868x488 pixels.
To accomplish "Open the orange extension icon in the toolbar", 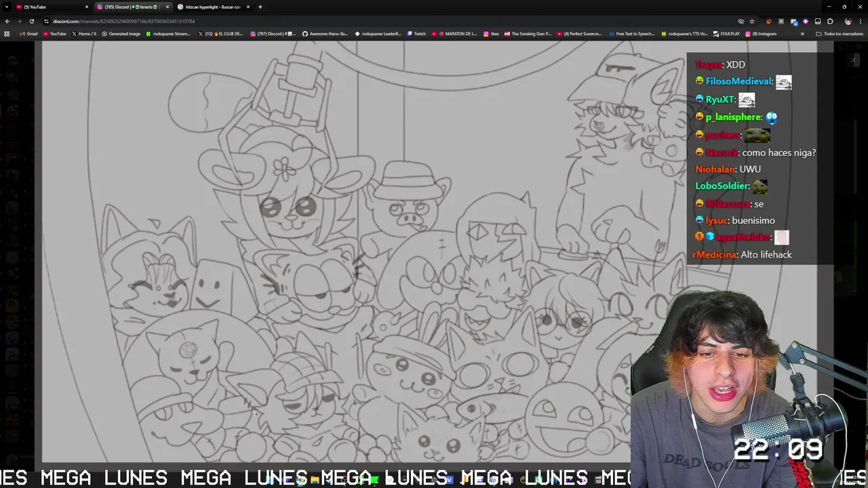I will (768, 21).
